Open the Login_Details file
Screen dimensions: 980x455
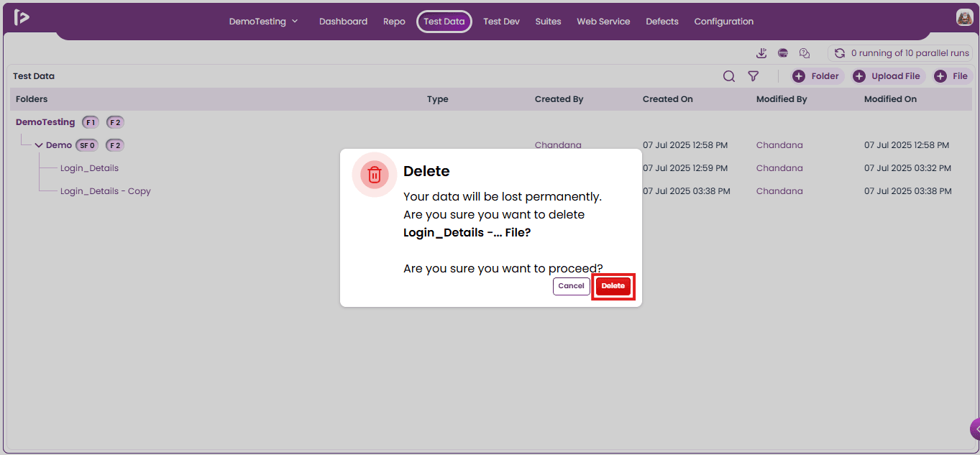tap(89, 168)
